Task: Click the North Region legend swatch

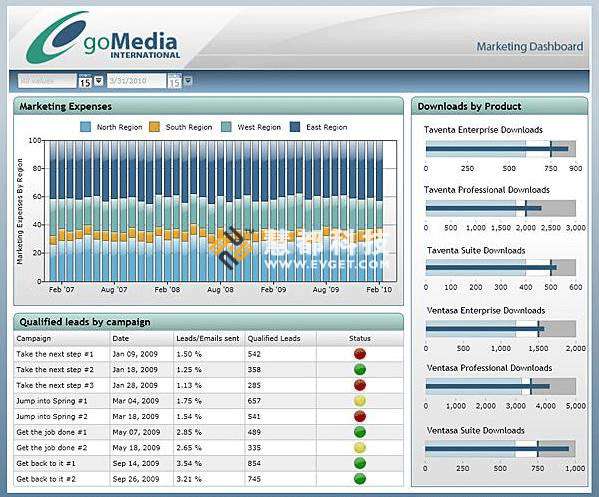Action: click(86, 127)
